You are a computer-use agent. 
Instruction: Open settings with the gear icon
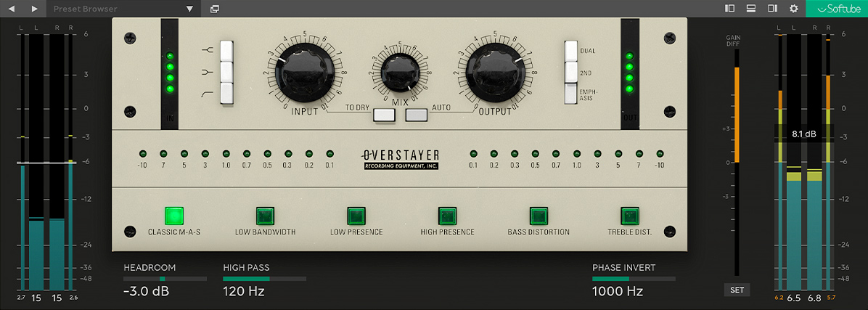pyautogui.click(x=794, y=9)
